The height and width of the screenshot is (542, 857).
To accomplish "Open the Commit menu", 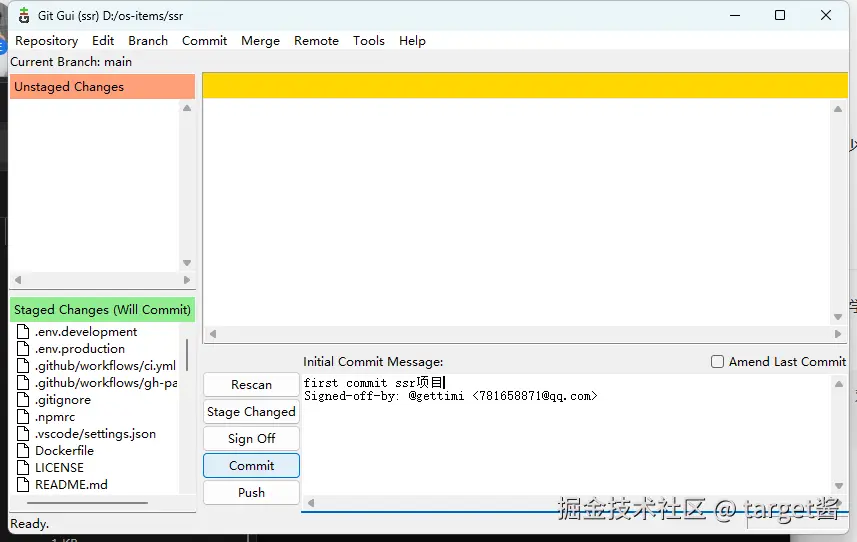I will point(204,40).
